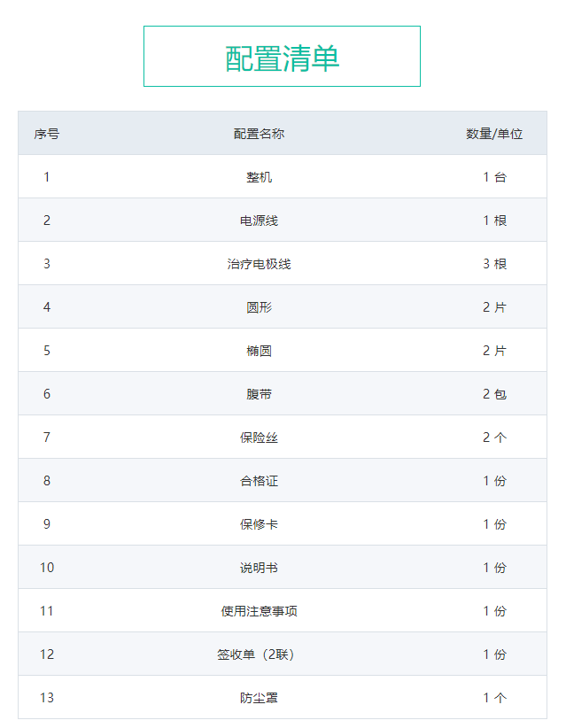
Task: Click the 防尘罩 entry
Action: pyautogui.click(x=259, y=698)
